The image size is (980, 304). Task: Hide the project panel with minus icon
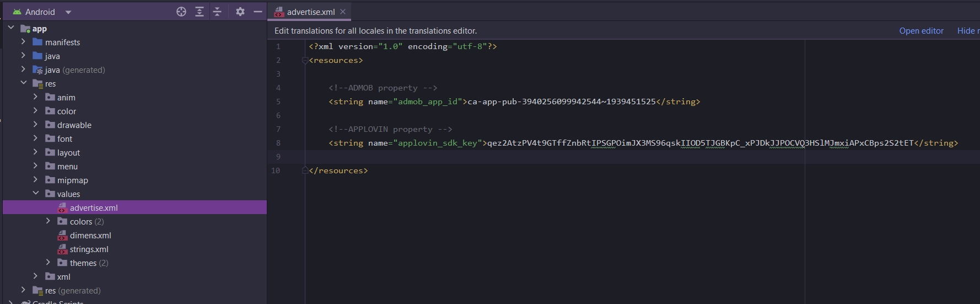[257, 12]
